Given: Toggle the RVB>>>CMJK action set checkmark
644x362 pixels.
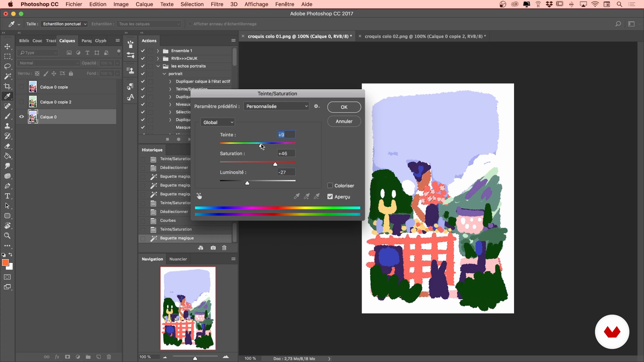Looking at the screenshot, I should click(143, 58).
